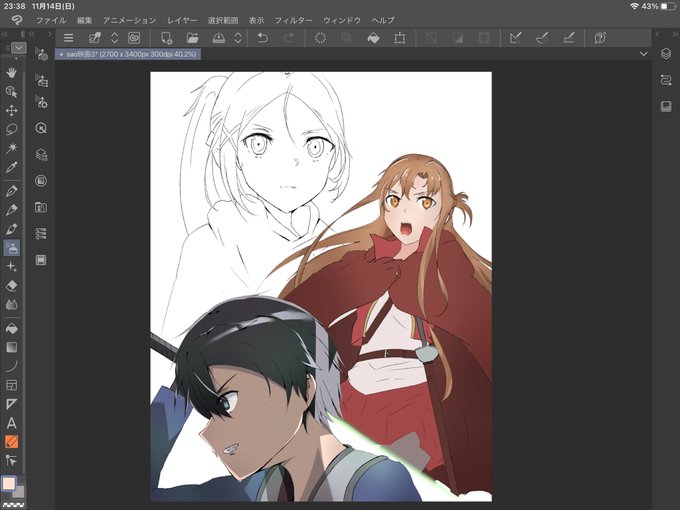This screenshot has height=510, width=680.
Task: Open the 選択範囲 menu
Action: (x=223, y=20)
